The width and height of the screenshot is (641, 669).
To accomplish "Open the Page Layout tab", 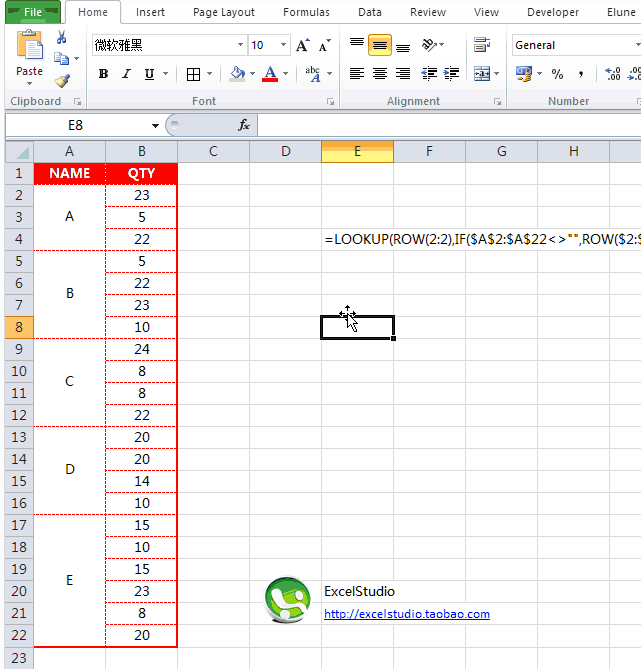I will point(224,12).
